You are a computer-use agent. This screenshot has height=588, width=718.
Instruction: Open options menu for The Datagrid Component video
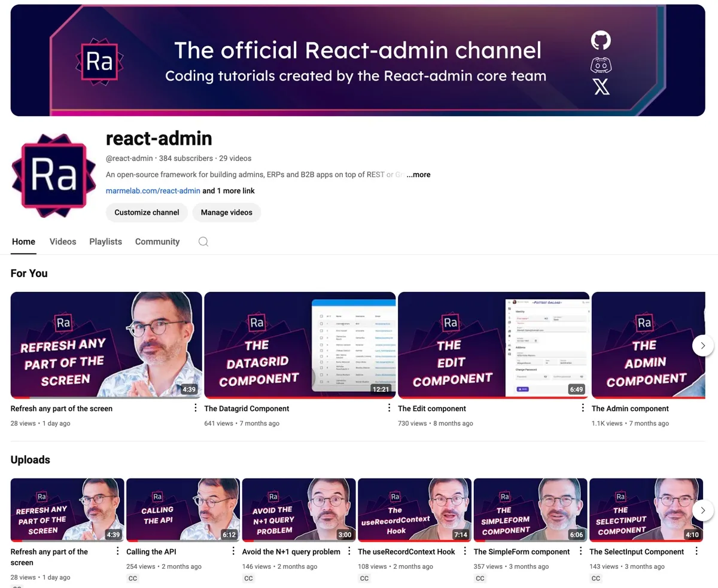[389, 408]
